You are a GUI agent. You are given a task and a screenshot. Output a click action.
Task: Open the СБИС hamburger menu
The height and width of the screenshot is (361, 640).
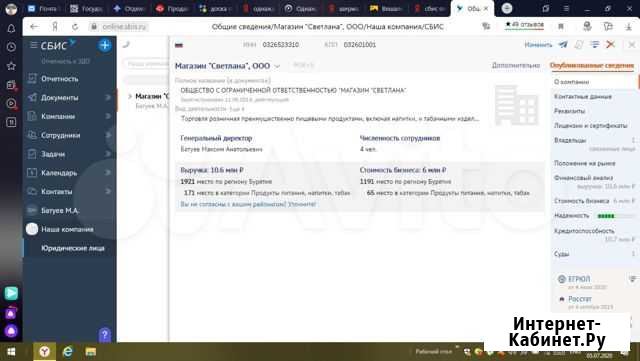point(33,45)
